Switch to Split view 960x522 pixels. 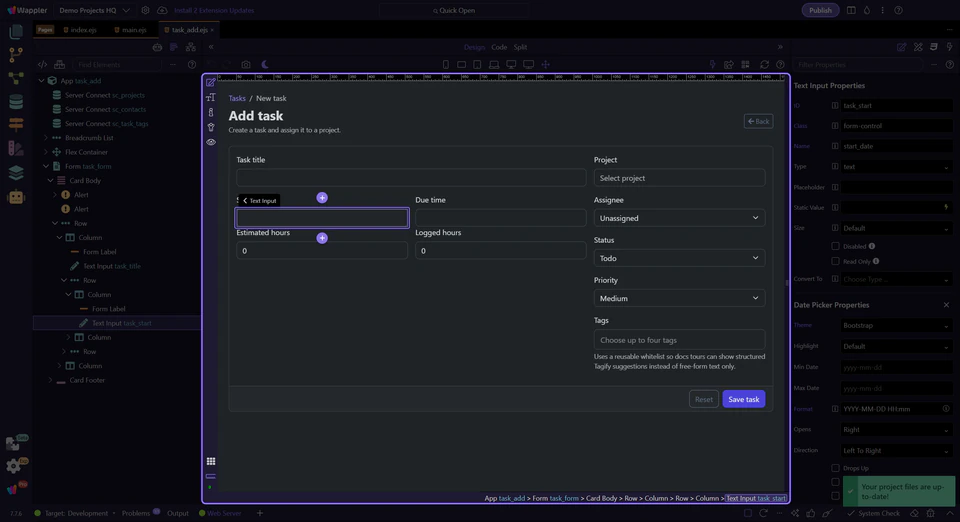tap(520, 47)
